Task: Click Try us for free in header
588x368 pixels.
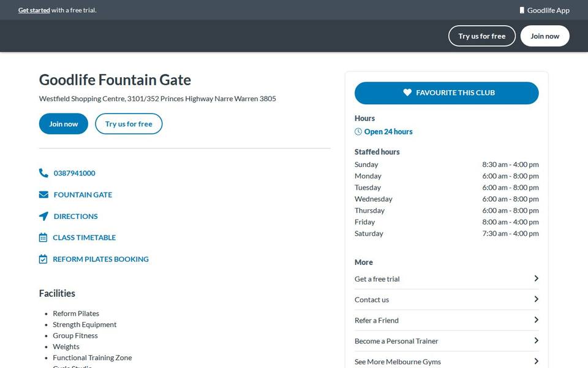Action: click(482, 36)
